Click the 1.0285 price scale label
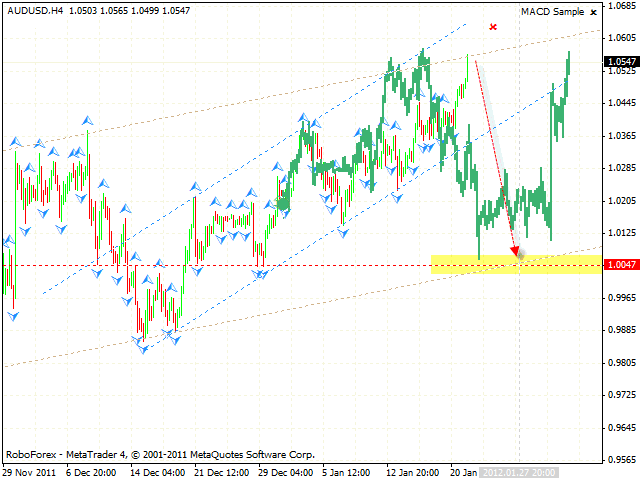 pyautogui.click(x=621, y=168)
